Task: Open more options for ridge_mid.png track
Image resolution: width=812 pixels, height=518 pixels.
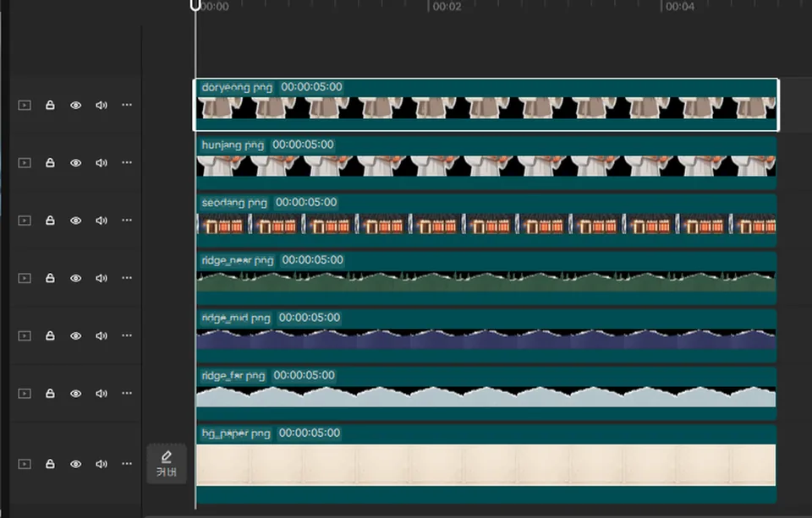Action: click(127, 335)
